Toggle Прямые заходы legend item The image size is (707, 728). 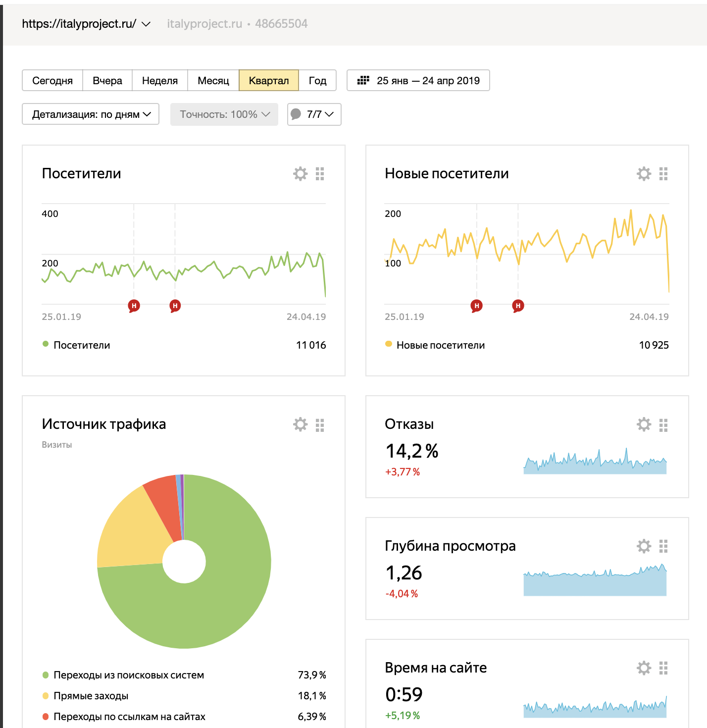coord(91,696)
